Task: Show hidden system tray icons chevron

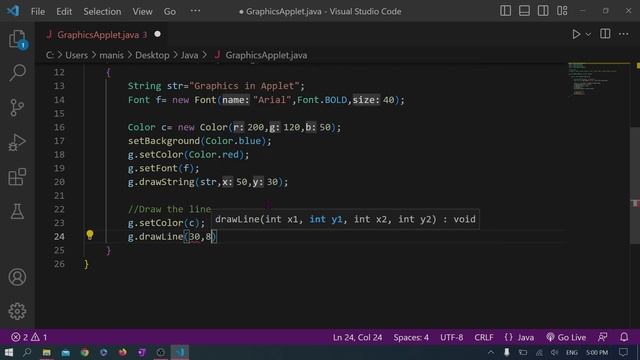Action: click(491, 352)
